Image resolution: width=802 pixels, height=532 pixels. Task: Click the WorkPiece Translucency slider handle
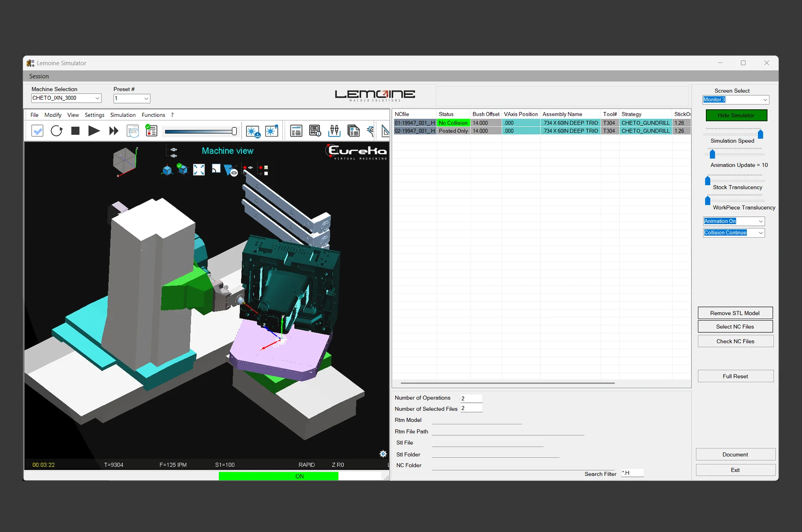click(x=707, y=201)
